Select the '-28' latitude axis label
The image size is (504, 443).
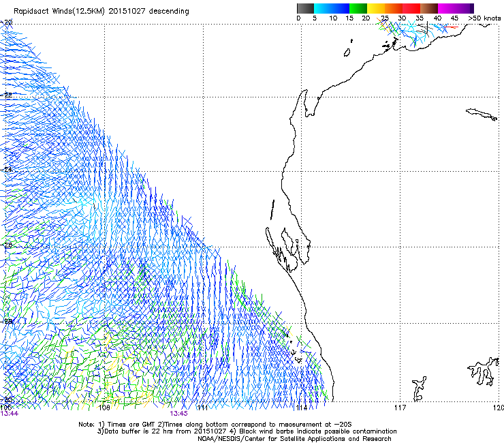pos(6,321)
